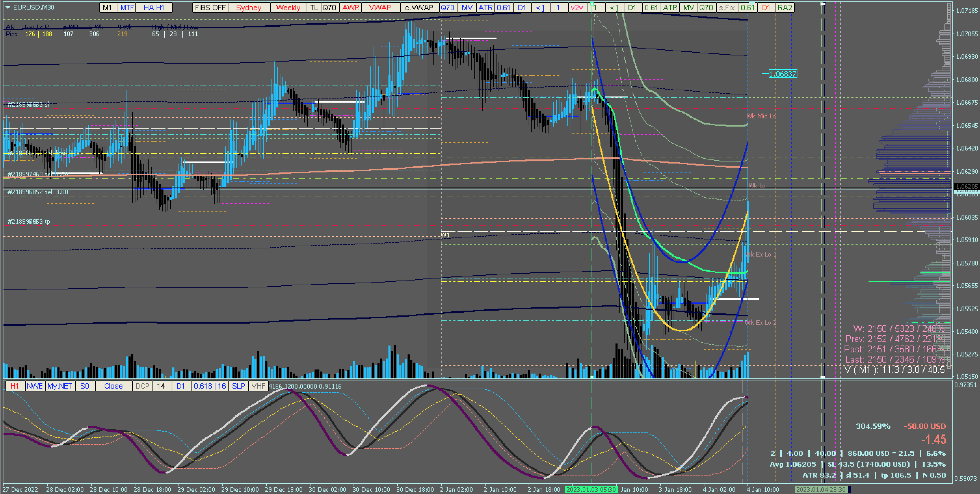Toggle the MTF indicator button

127,8
